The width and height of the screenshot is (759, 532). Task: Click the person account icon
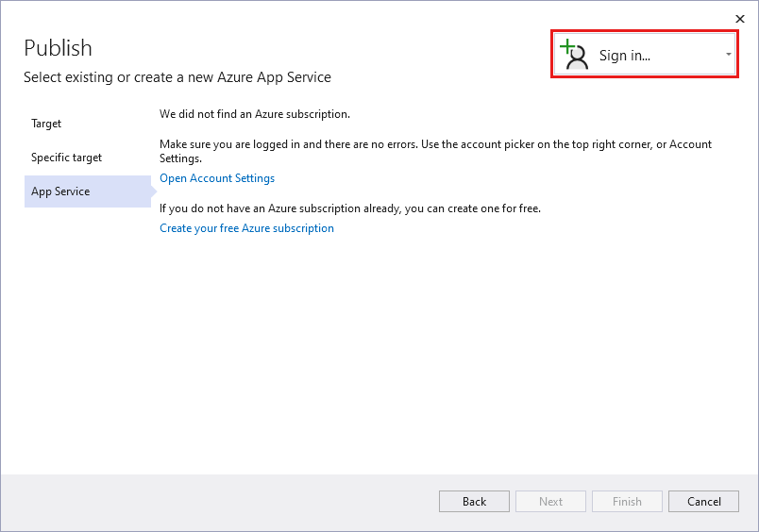[x=578, y=57]
